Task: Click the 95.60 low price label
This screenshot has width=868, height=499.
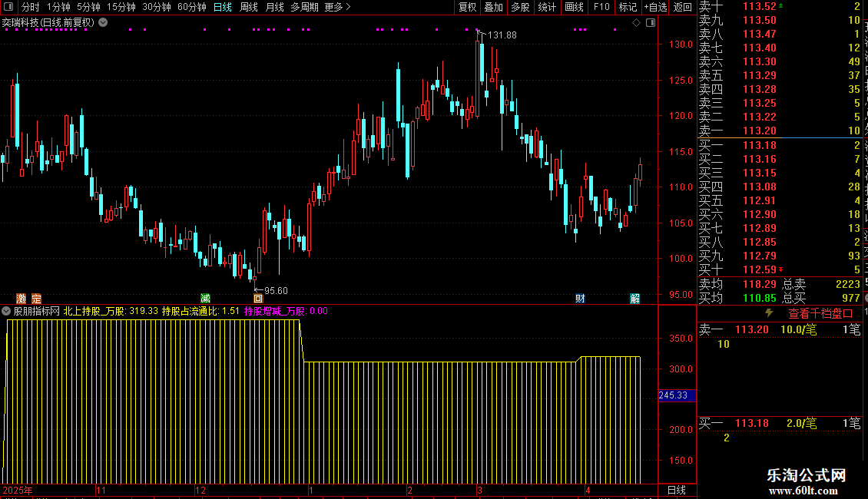Action: 276,291
